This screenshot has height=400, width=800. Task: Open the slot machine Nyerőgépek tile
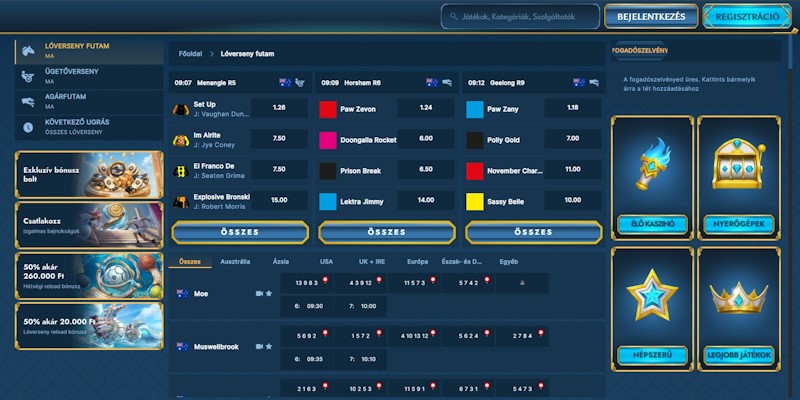(x=739, y=163)
